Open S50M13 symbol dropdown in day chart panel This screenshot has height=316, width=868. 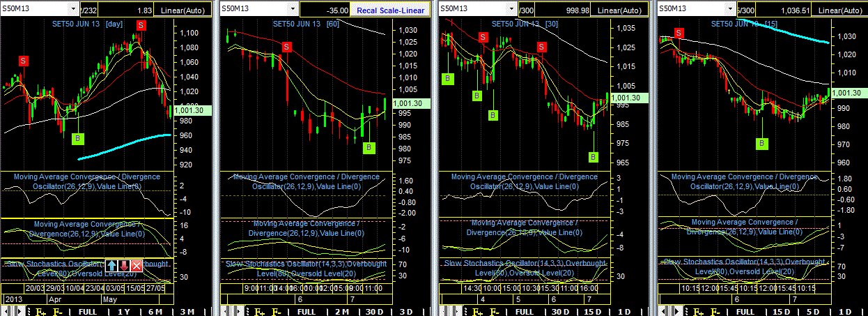74,9
